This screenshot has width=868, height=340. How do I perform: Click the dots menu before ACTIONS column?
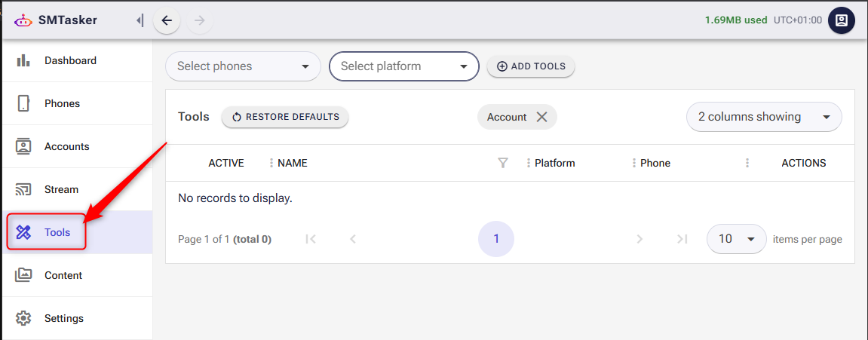tap(747, 163)
